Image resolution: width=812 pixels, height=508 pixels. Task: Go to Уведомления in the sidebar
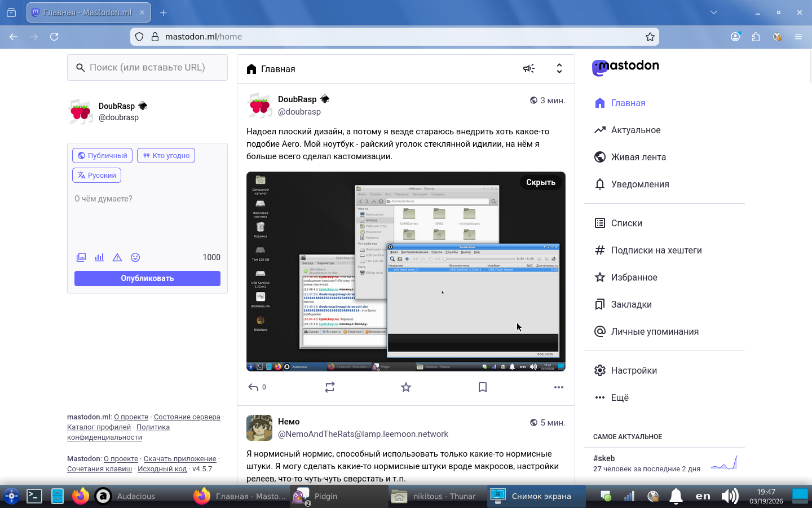pos(639,185)
